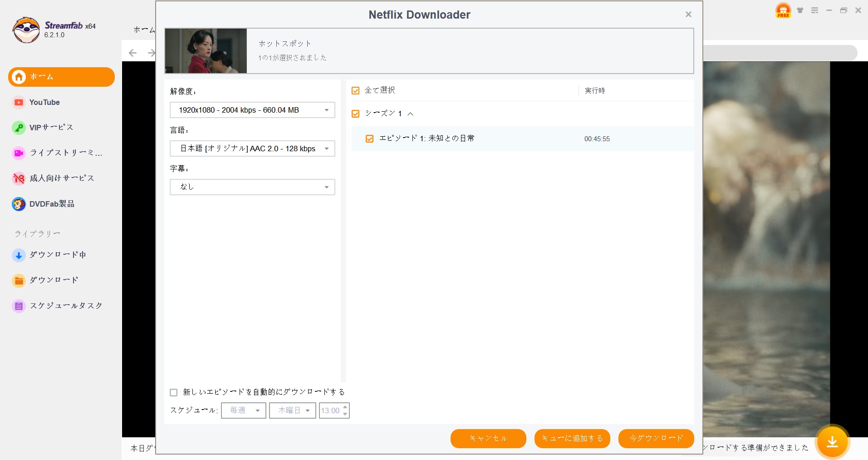Image resolution: width=868 pixels, height=460 pixels.
Task: Open YouTube in the sidebar
Action: pos(44,102)
